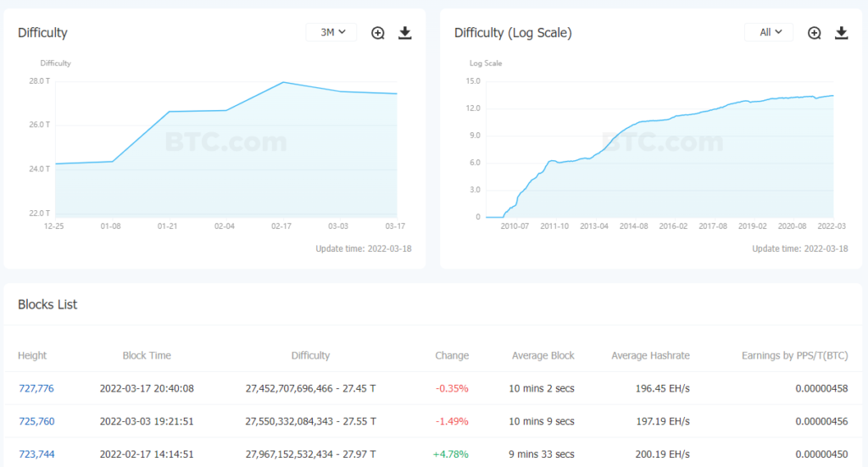Select the +4.78% change value

(x=451, y=454)
